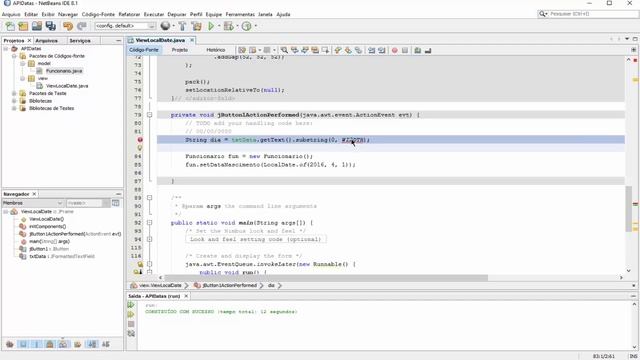Click the red Start Macro Recording icon
Viewport: 640px width, 360px height.
coord(394,50)
